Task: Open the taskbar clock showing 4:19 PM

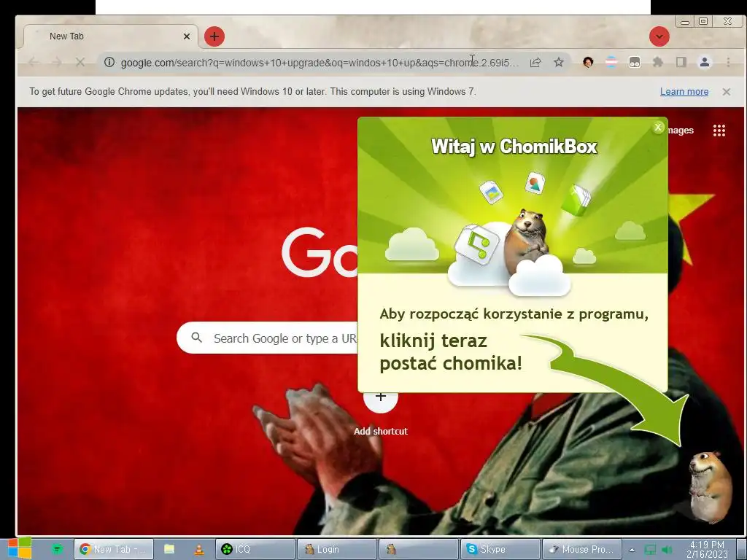Action: (x=707, y=549)
